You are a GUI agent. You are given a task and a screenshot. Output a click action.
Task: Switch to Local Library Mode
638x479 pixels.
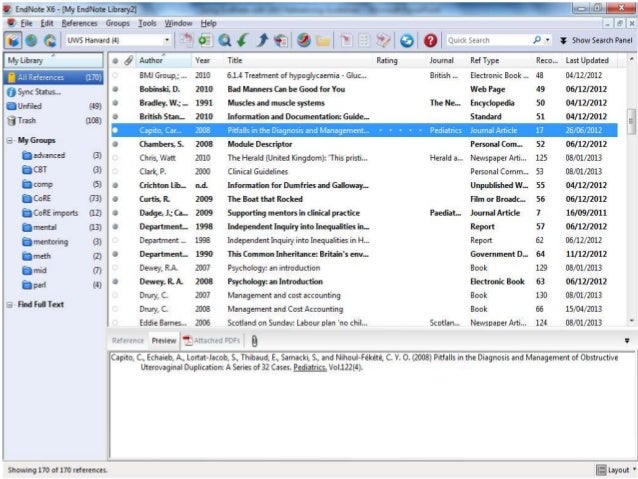(13, 40)
